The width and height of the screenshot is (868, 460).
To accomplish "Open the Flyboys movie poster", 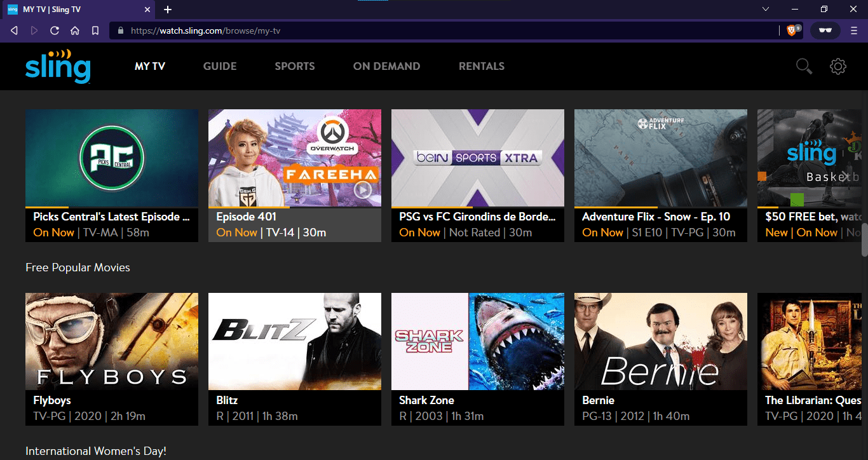I will click(112, 341).
